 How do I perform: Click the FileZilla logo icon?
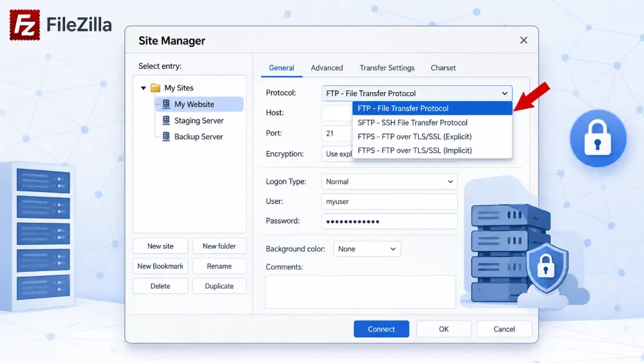(x=24, y=25)
